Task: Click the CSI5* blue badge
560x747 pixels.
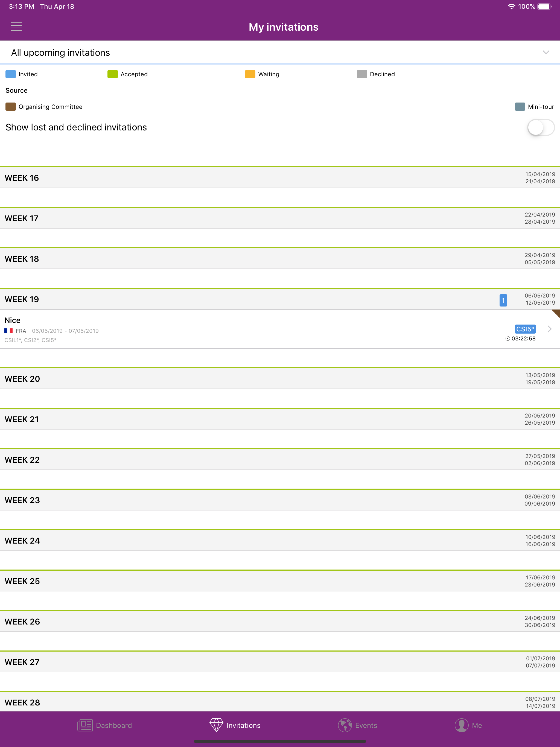Action: point(525,329)
